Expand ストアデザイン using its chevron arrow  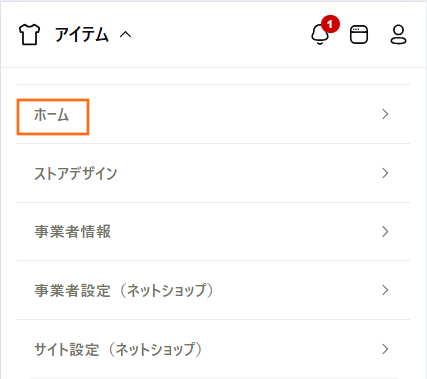point(385,173)
